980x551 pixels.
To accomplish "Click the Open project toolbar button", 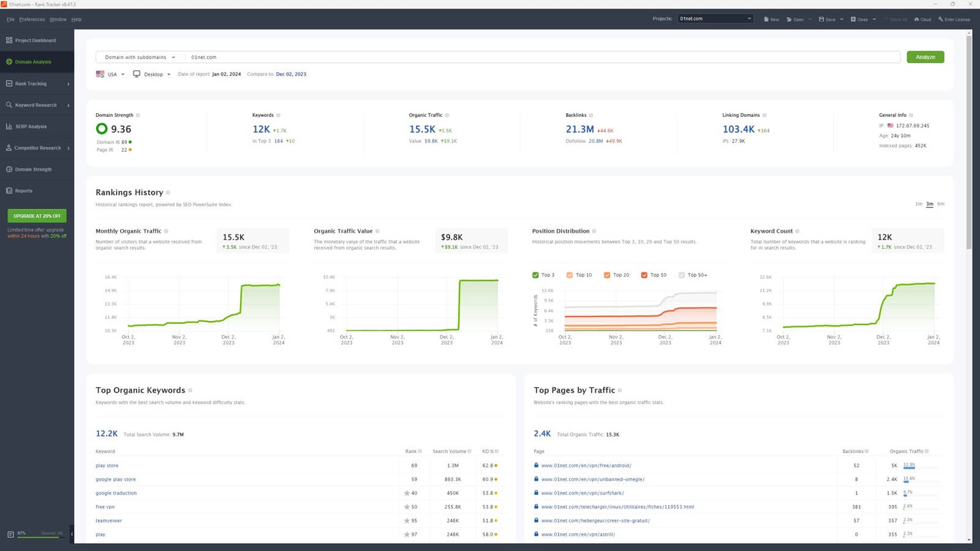I will click(795, 19).
